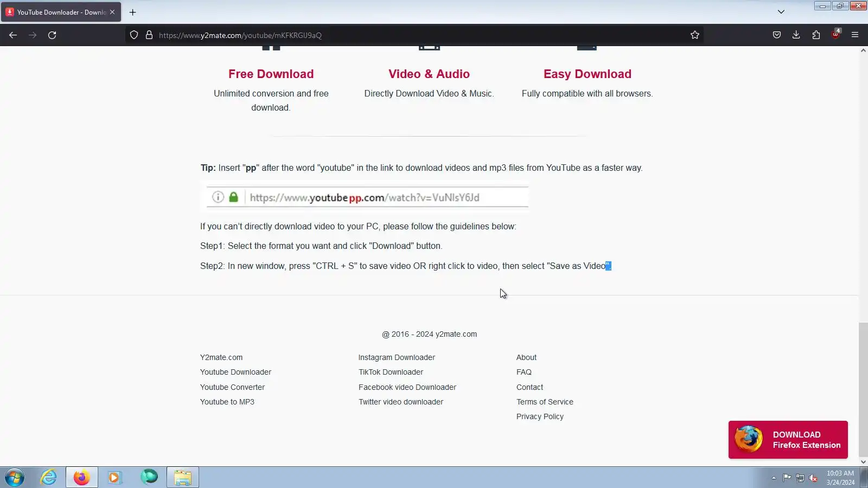Screen dimensions: 868x488
Task: Click "Unlimited conversion and free download" text
Action: 271,100
